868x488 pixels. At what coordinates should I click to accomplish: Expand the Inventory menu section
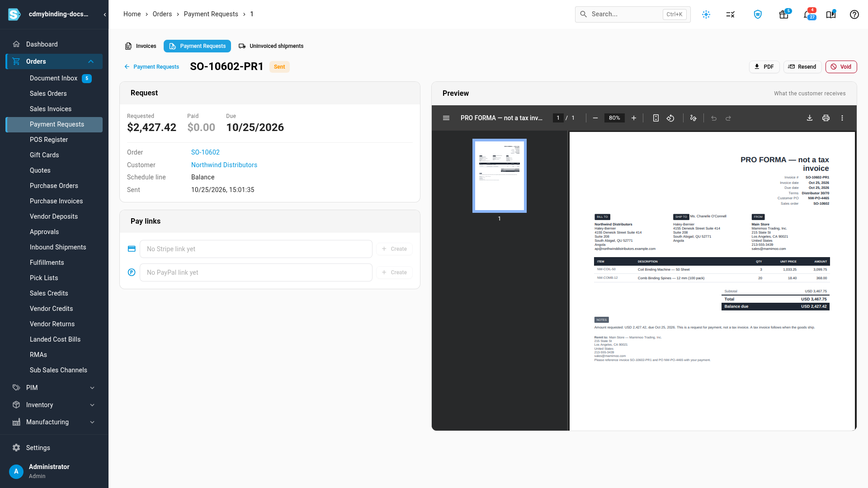coord(92,405)
